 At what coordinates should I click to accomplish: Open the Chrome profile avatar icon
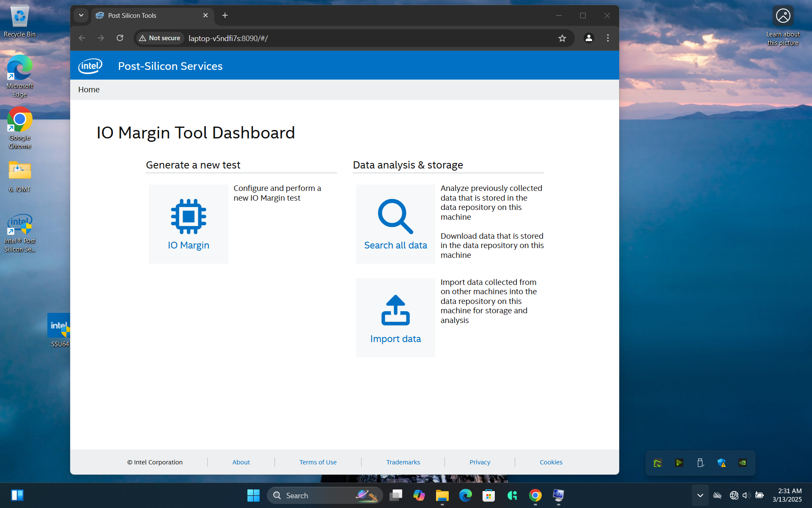pyautogui.click(x=588, y=38)
